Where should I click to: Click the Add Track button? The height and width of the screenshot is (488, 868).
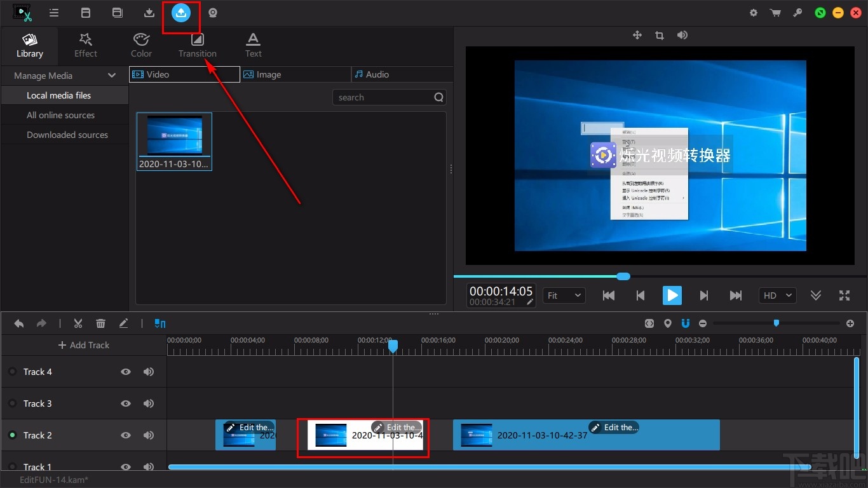(x=84, y=345)
